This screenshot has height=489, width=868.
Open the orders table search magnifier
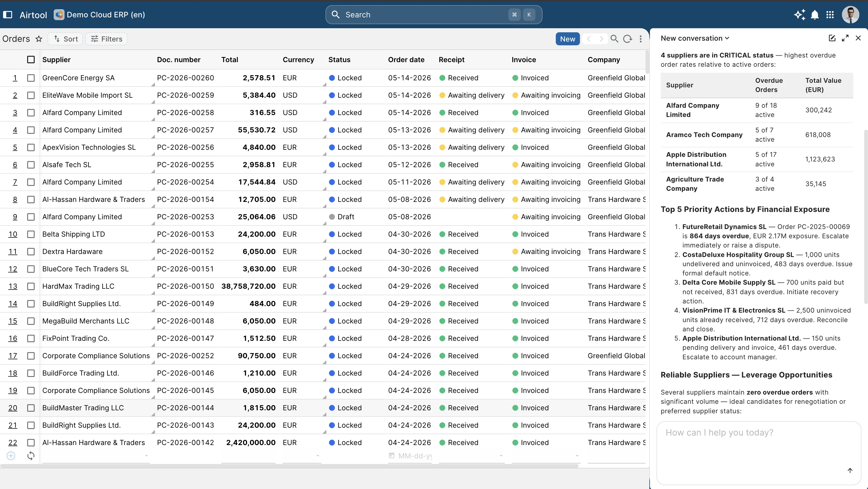click(614, 39)
